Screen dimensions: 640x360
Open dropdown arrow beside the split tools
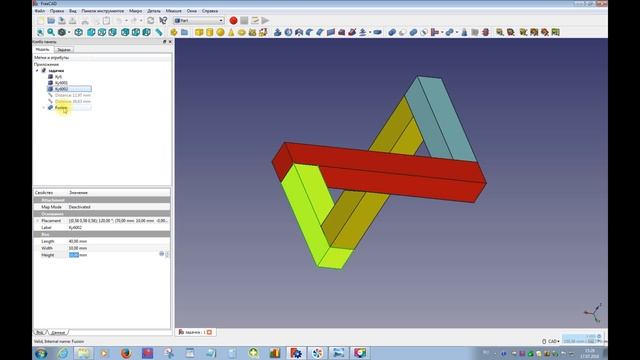(457, 33)
